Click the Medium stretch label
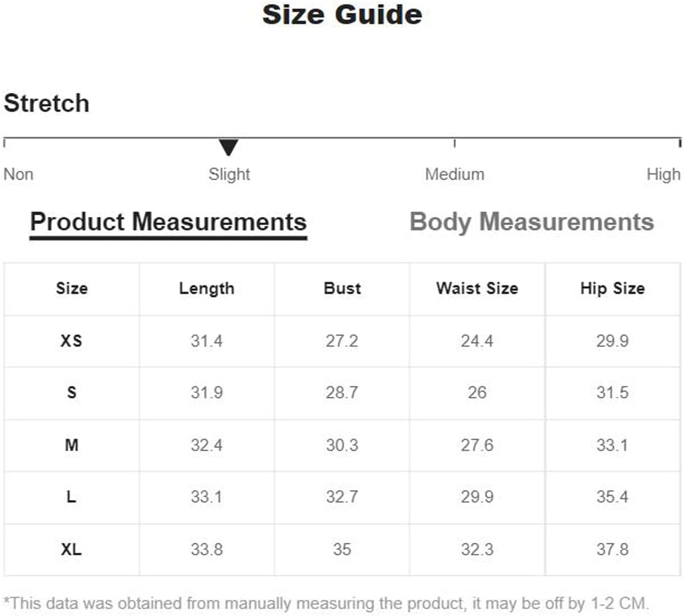 [454, 175]
